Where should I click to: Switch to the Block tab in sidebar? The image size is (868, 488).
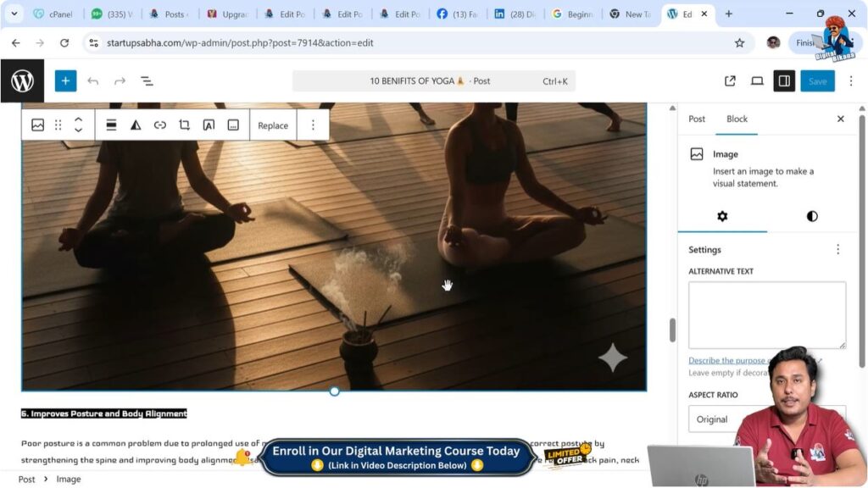pyautogui.click(x=737, y=119)
